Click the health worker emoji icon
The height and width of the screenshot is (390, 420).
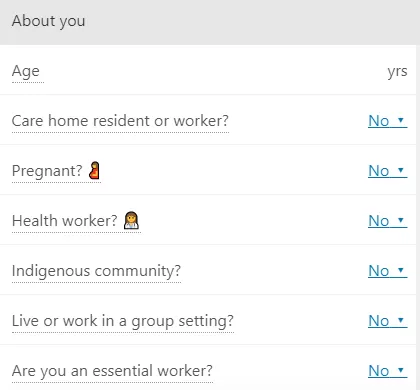click(x=131, y=221)
